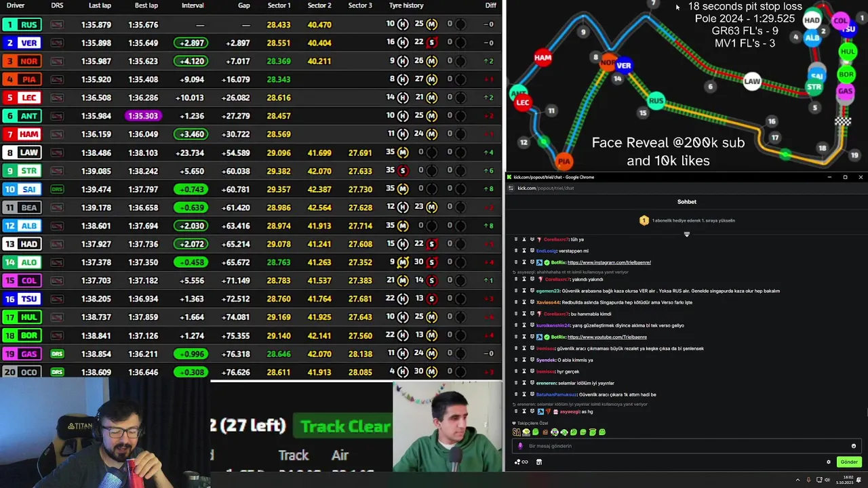Viewport: 868px width, 488px height.
Task: Click RUS hard tyre icon in Tyre history
Action: [402, 24]
